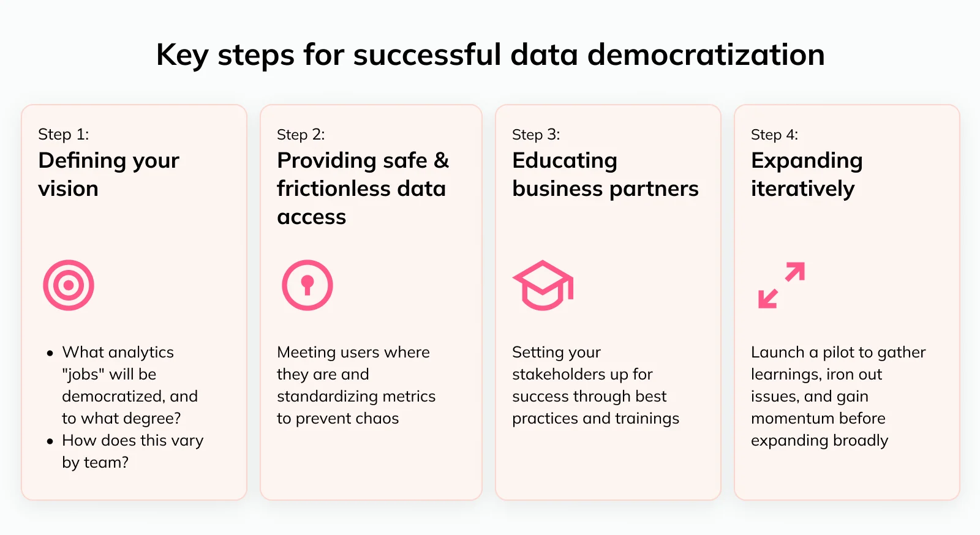Click empty area inside the Step 2 card
This screenshot has width=980, height=535.
[371, 465]
